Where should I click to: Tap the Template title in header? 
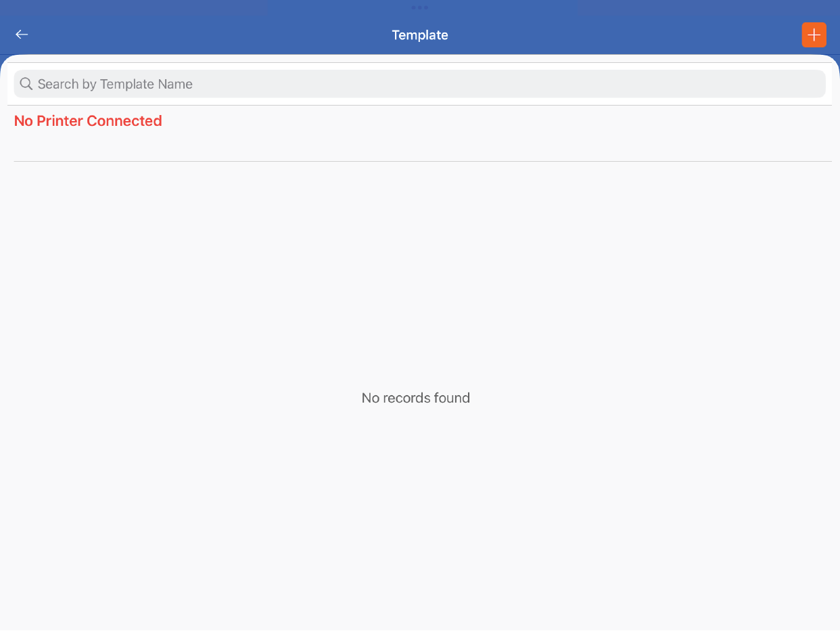pyautogui.click(x=420, y=35)
